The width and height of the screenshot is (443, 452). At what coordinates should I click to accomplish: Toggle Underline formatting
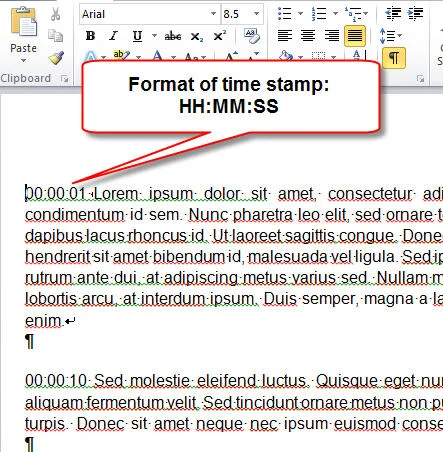pos(137,36)
